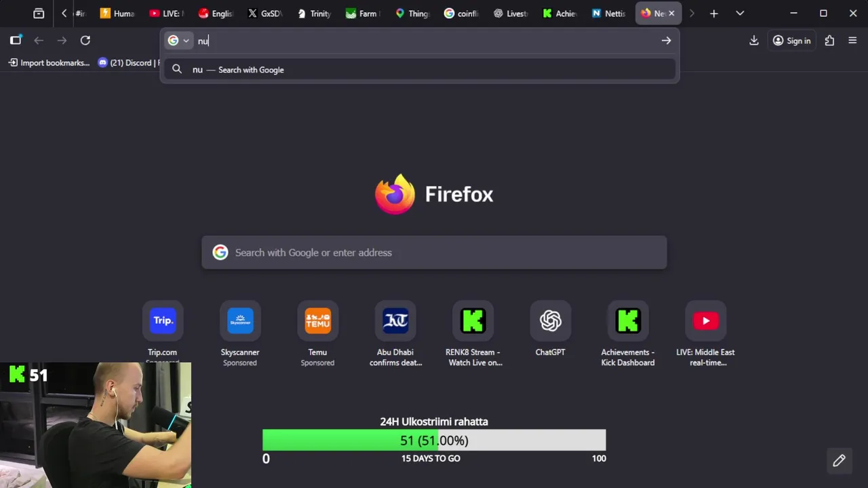Close the current New Tab

[671, 13]
